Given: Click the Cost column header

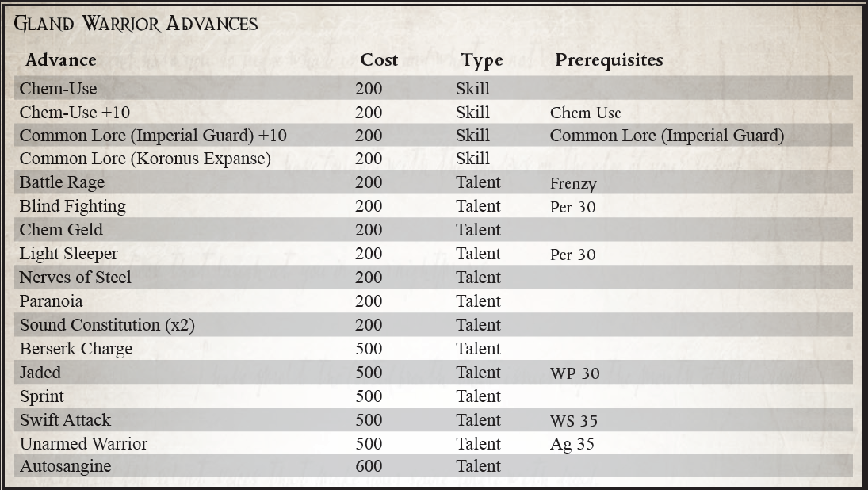Looking at the screenshot, I should [x=379, y=59].
